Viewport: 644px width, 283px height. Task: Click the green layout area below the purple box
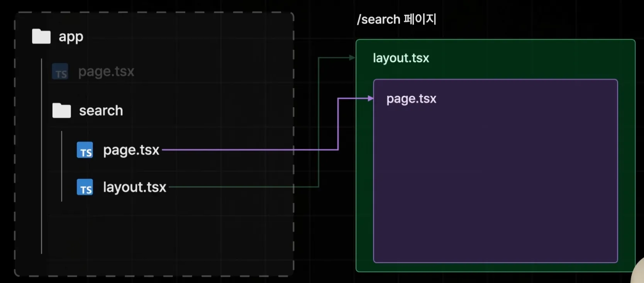click(495, 267)
